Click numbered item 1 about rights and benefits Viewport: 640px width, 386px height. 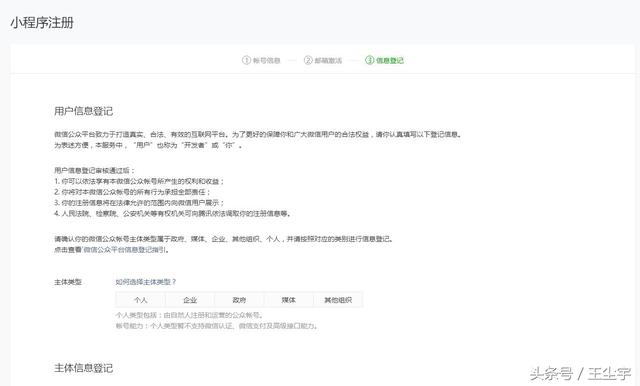(x=139, y=181)
